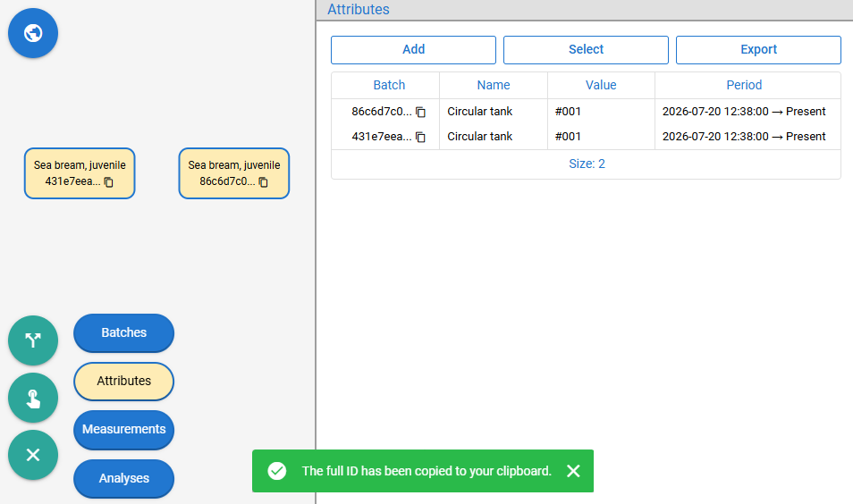Click the Select button
Image resolution: width=853 pixels, height=504 pixels.
tap(586, 49)
